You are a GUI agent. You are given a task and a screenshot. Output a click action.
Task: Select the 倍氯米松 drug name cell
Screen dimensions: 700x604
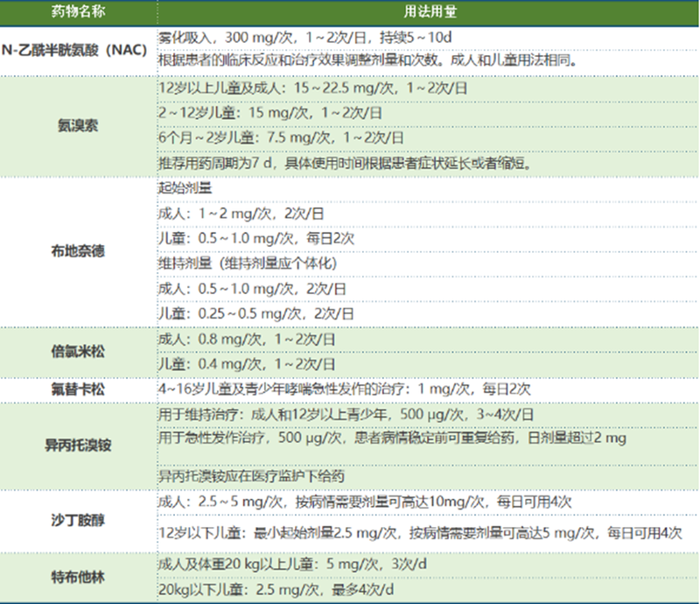[x=77, y=352]
